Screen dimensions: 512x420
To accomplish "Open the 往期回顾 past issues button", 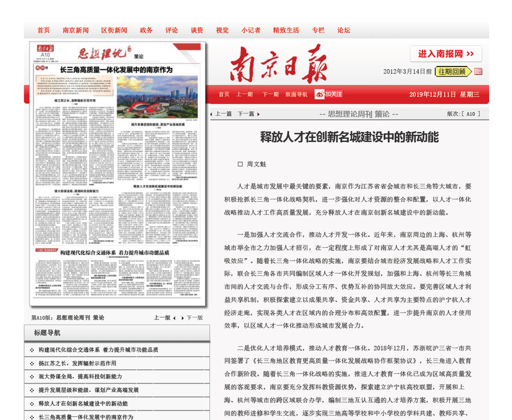I will [x=454, y=72].
